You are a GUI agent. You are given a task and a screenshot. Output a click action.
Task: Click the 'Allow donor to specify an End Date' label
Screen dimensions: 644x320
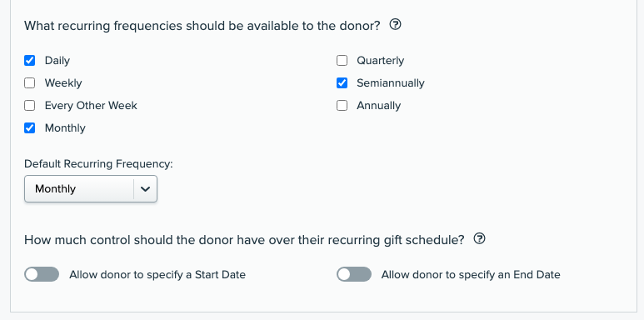point(471,274)
